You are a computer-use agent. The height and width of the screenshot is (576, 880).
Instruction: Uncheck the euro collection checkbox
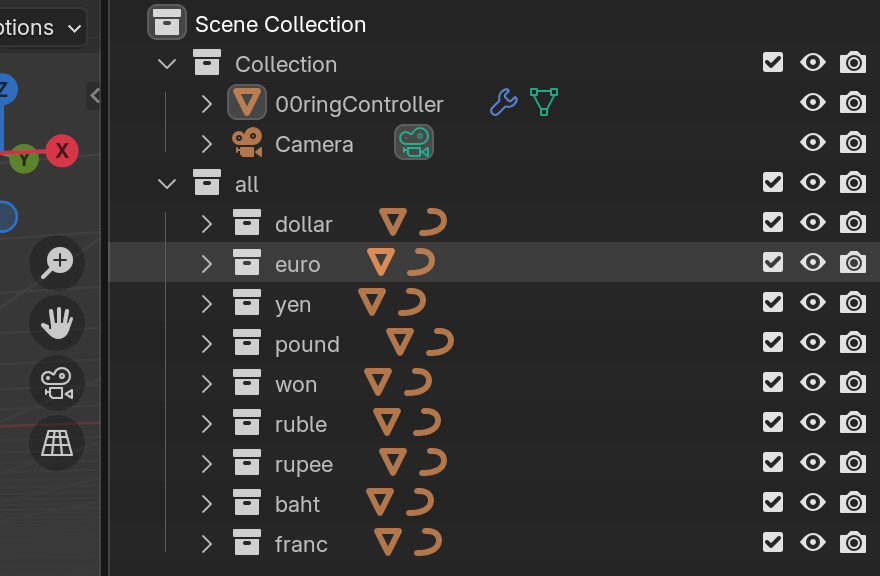coord(773,262)
